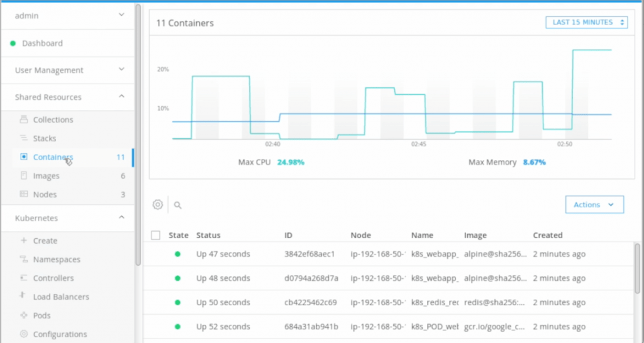The image size is (644, 343).
Task: Click the Containers count badge 11
Action: (120, 157)
